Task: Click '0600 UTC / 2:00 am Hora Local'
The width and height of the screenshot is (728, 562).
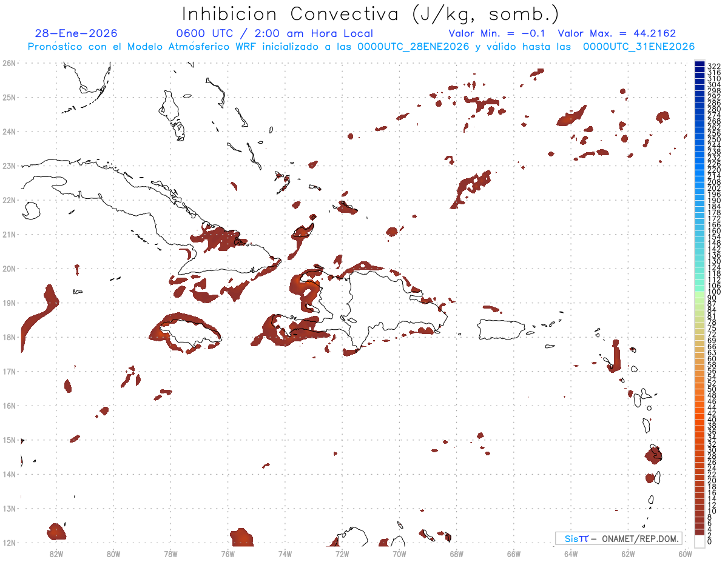Action: coord(274,33)
